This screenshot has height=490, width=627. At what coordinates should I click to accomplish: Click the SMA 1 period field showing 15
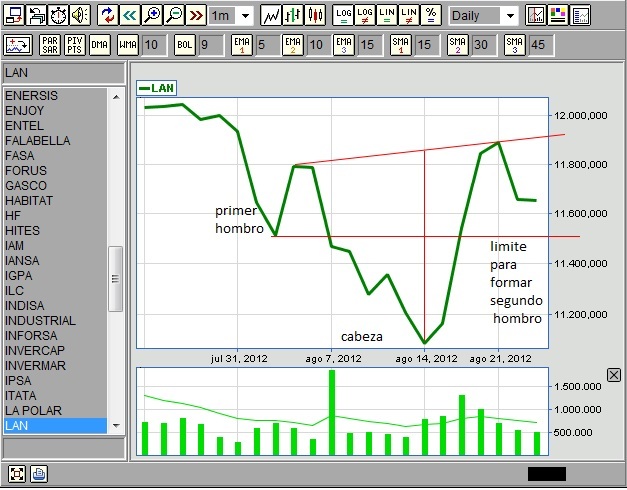[427, 45]
